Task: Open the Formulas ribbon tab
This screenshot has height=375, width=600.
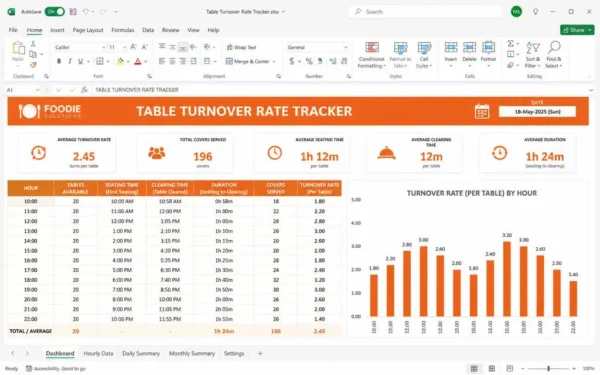Action: [122, 30]
